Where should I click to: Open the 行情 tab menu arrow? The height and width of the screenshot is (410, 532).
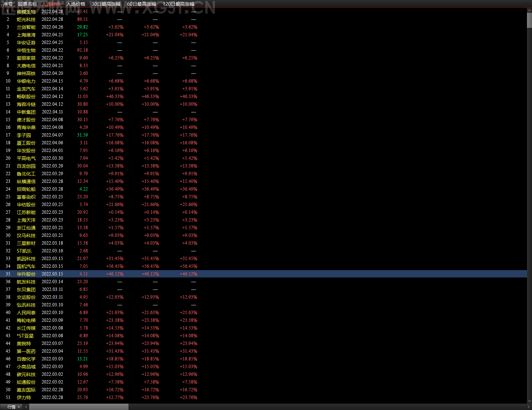click(19, 407)
